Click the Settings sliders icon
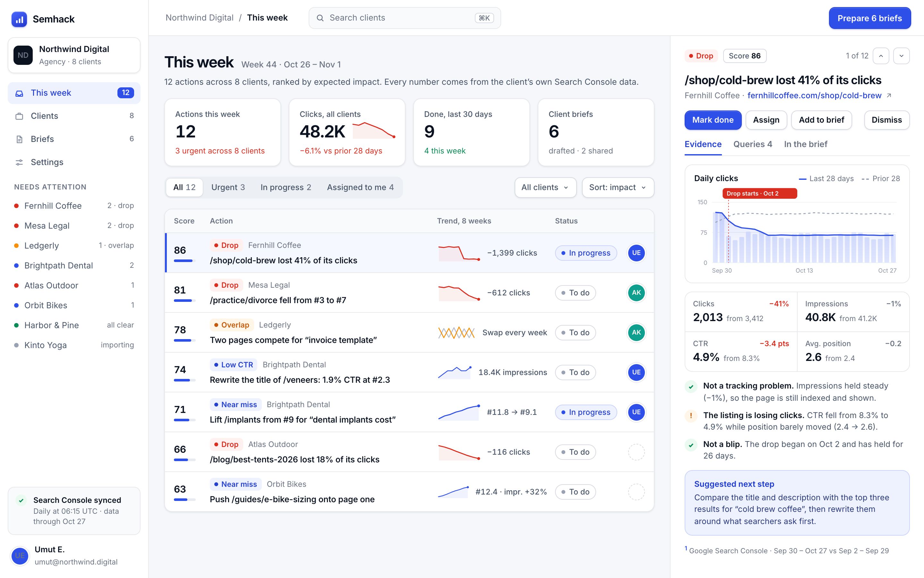The height and width of the screenshot is (578, 924). [19, 162]
